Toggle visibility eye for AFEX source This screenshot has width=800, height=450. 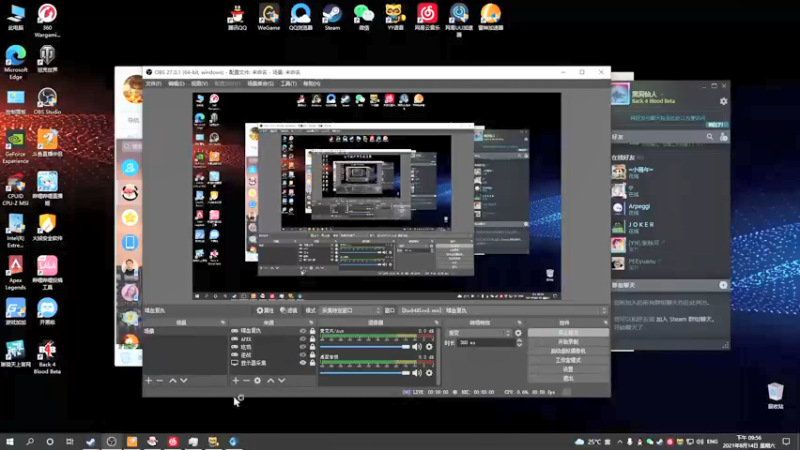click(x=303, y=339)
